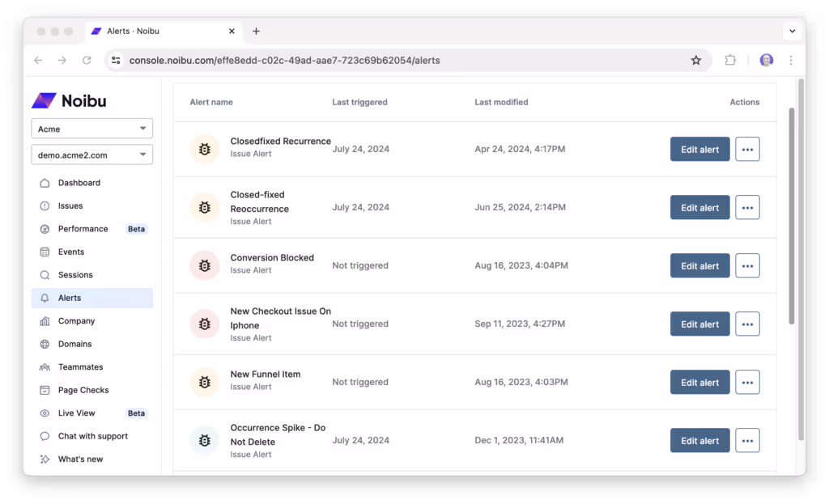Click the Conversion Blocked alert name
This screenshot has height=504, width=829.
pos(272,257)
